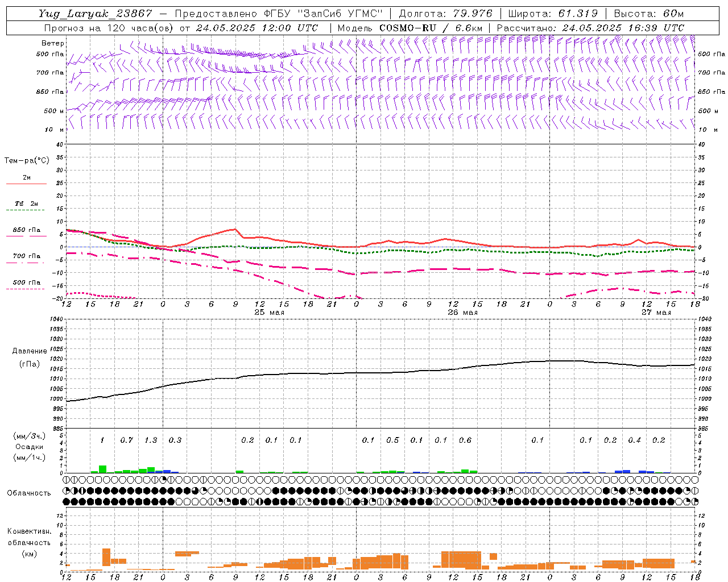Image resolution: width=728 pixels, height=582 pixels.
Task: Click the 0.7 precipitation total
Action: coord(126,440)
